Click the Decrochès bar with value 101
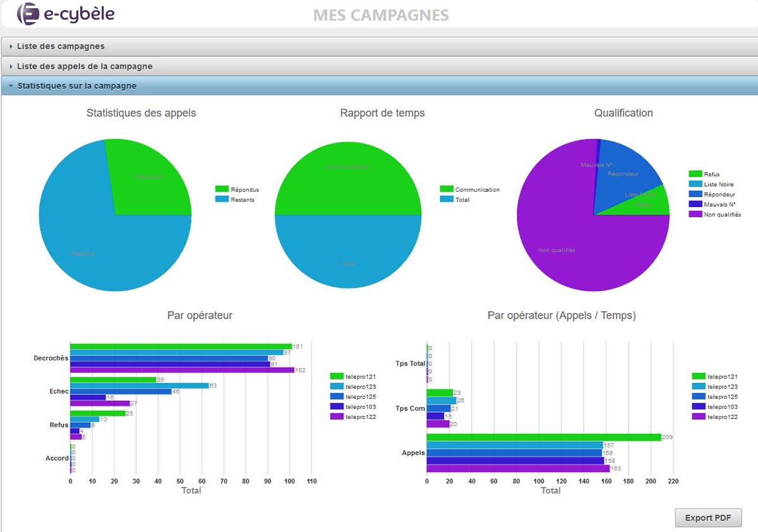 tap(181, 346)
